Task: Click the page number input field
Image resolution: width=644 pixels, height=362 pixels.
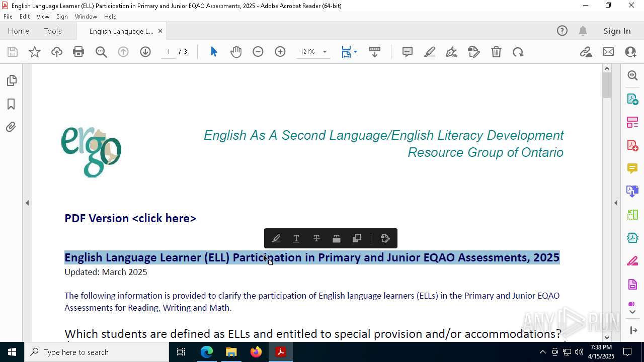Action: coord(168,52)
